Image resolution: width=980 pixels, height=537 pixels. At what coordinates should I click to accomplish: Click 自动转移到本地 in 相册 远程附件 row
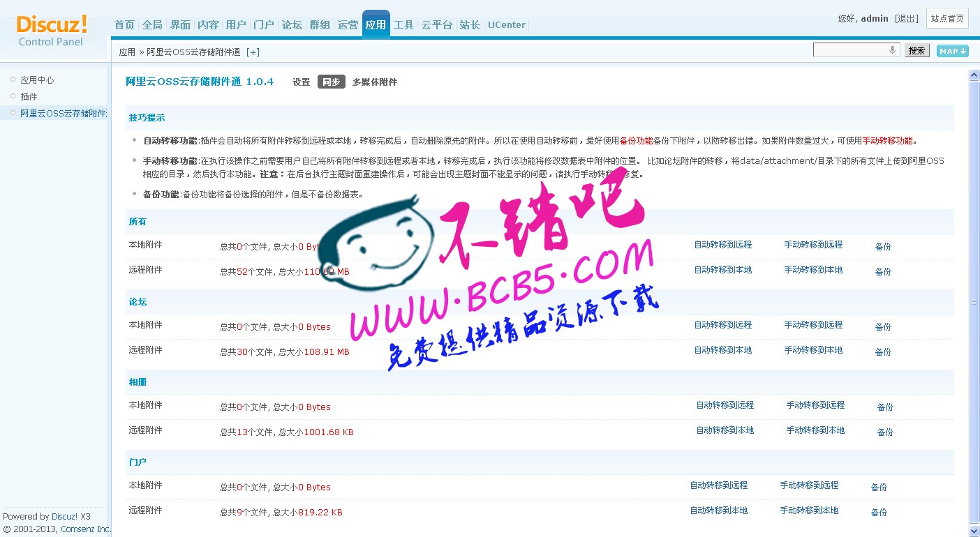[725, 430]
